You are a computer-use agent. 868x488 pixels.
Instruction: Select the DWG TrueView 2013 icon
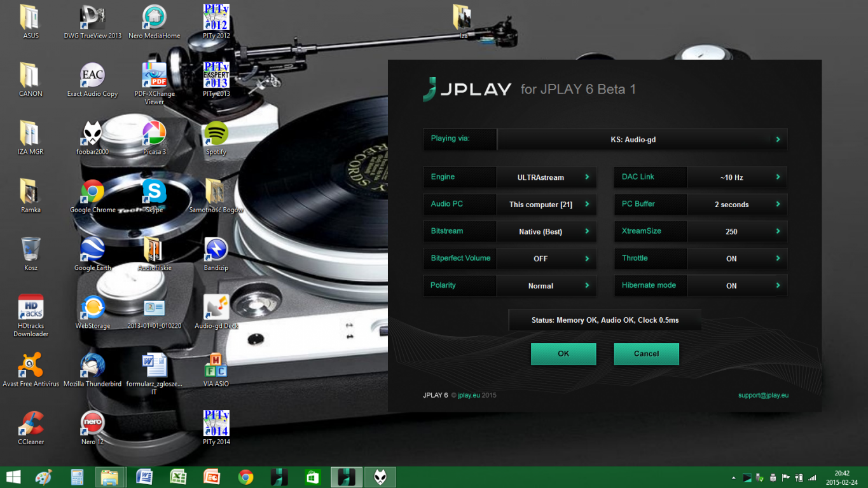click(93, 22)
